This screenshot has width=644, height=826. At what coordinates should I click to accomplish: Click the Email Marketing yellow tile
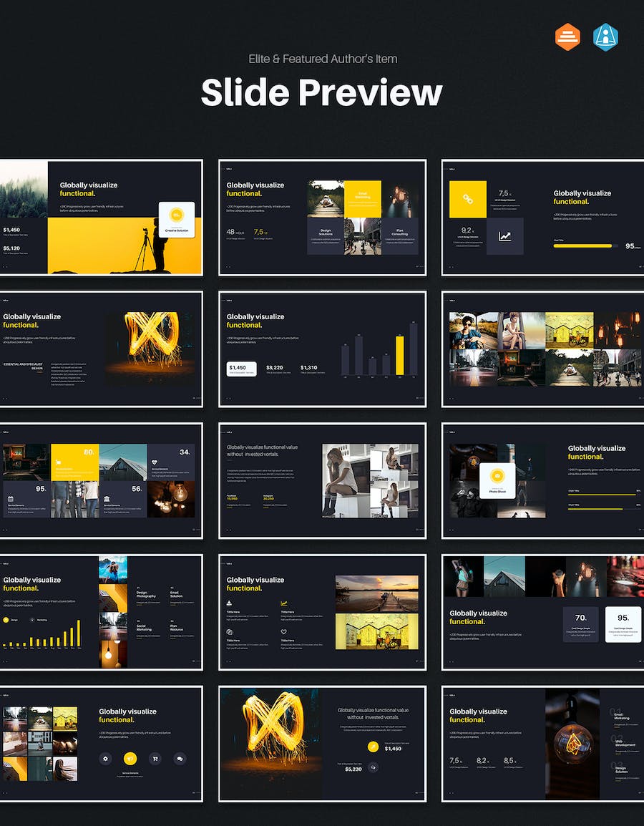coord(362,198)
